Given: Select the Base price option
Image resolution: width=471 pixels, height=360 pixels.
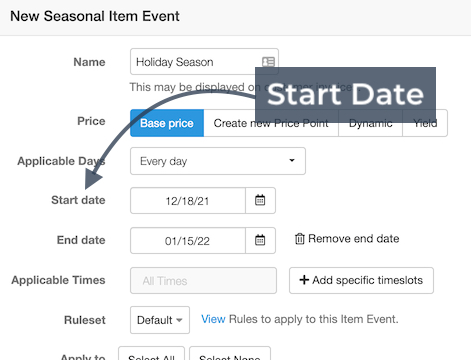Looking at the screenshot, I should point(167,123).
